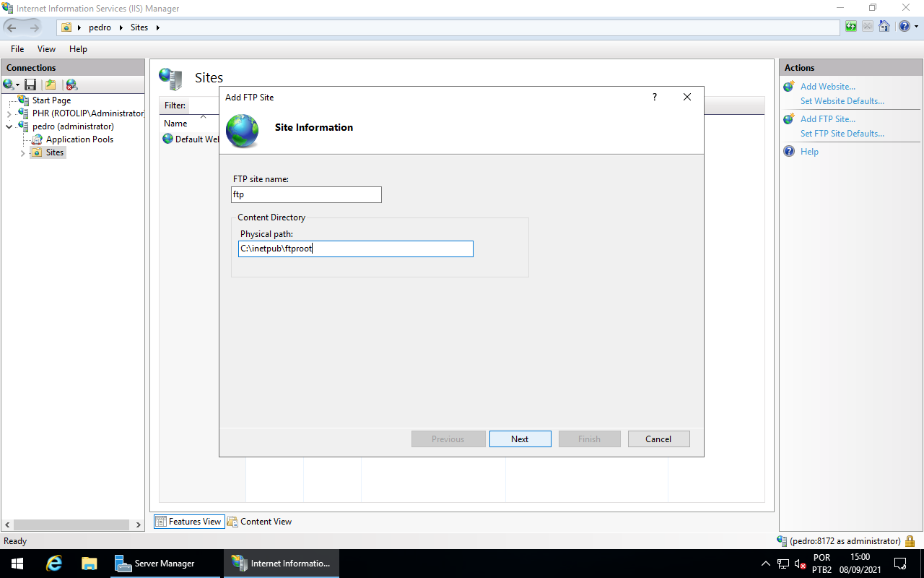
Task: Open Internet Explorer from the taskbar
Action: (54, 564)
